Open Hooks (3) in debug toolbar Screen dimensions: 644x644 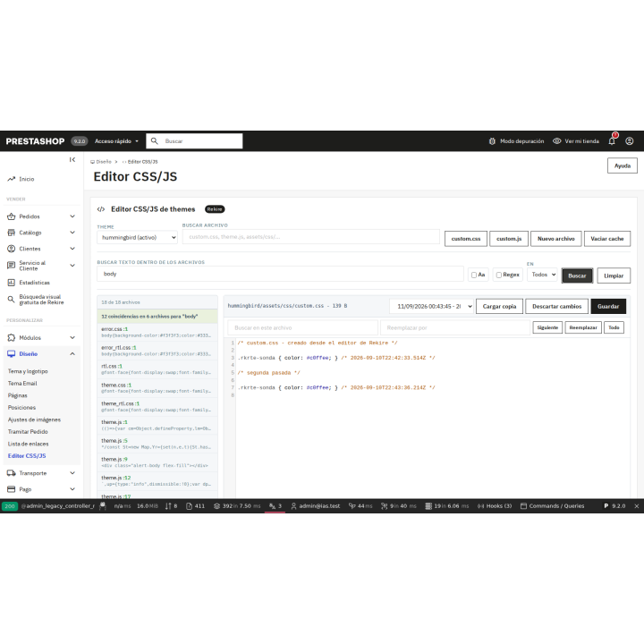(495, 506)
